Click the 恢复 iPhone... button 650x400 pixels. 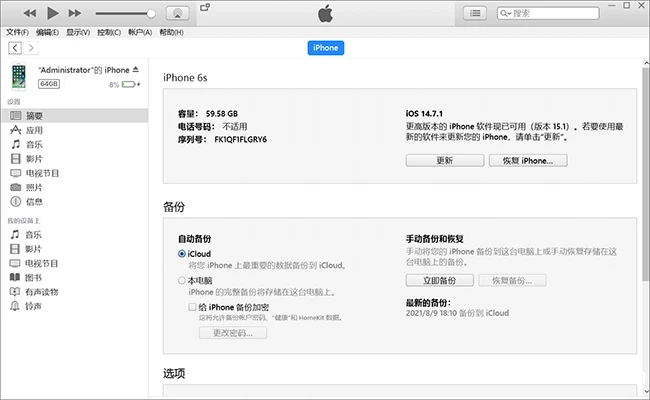[528, 160]
